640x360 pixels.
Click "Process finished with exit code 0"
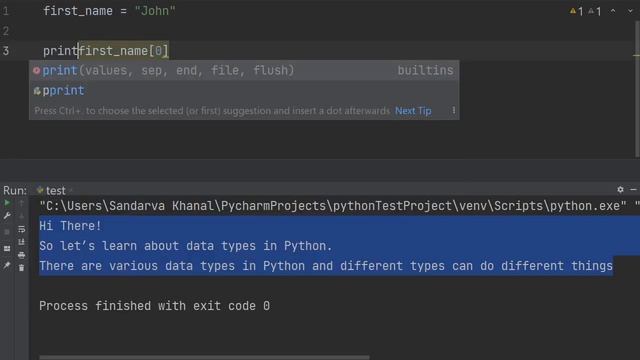154,306
